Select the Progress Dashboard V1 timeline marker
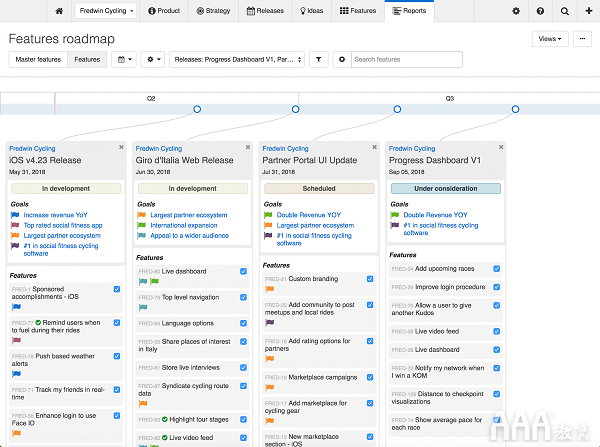The image size is (600, 447). tap(515, 109)
